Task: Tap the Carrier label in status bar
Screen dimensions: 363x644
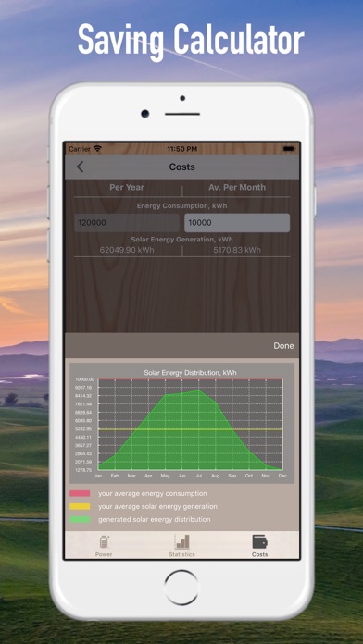Action: 80,149
